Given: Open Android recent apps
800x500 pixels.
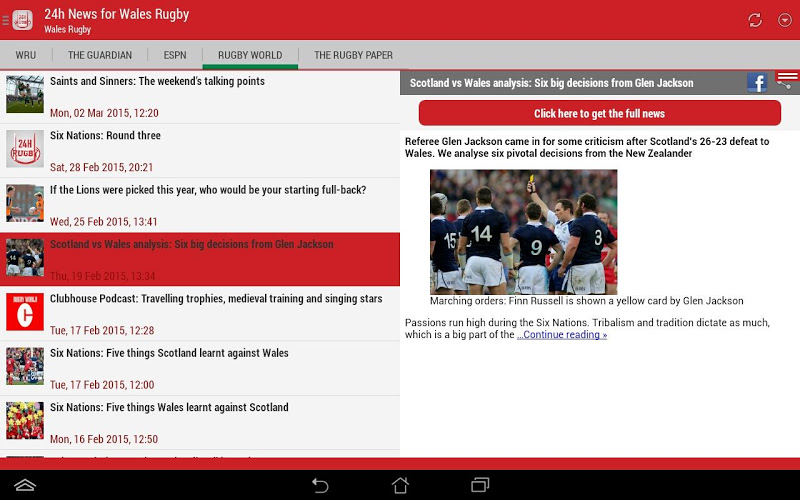Looking at the screenshot, I should click(480, 485).
